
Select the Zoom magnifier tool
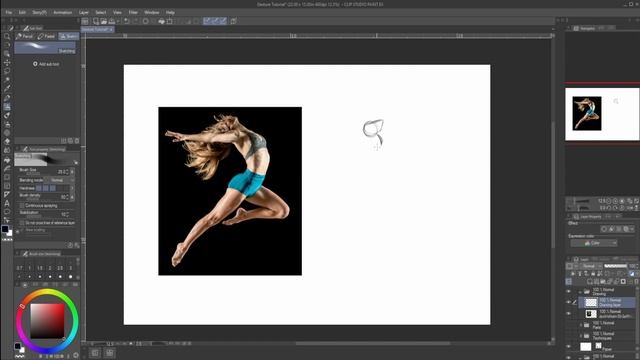pyautogui.click(x=7, y=36)
